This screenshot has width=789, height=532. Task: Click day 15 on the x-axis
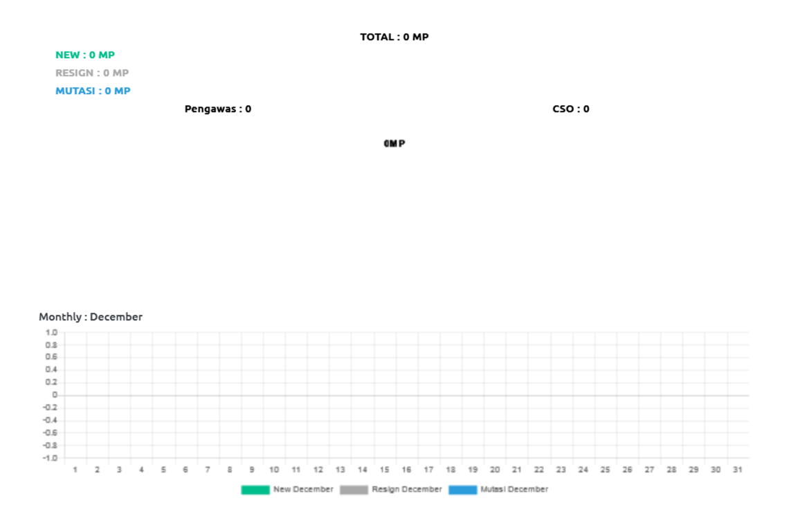pos(384,470)
